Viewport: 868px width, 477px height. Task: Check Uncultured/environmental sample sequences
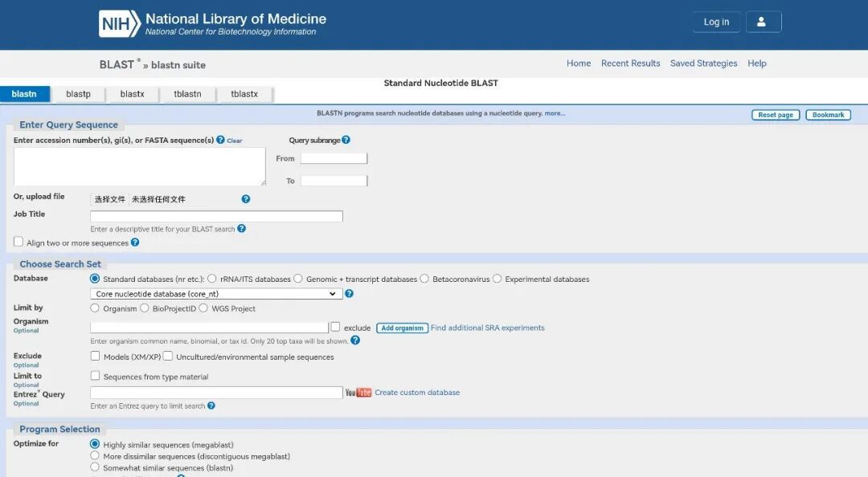click(x=168, y=356)
